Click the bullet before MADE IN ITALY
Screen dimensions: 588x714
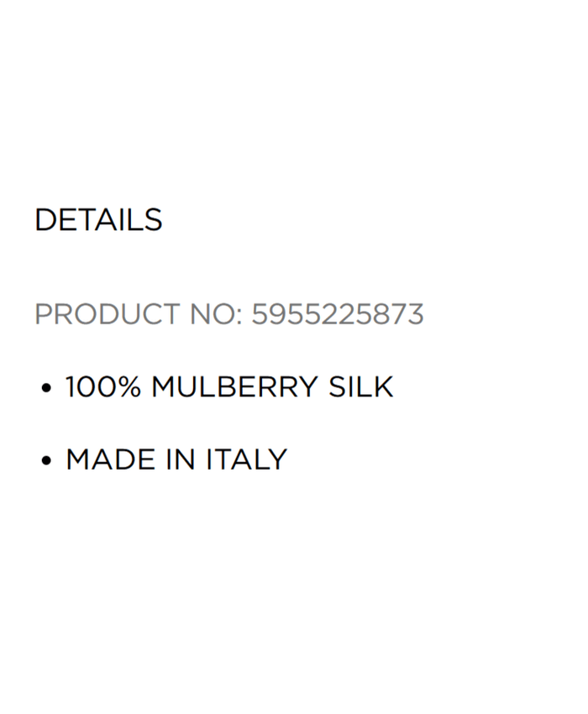pyautogui.click(x=47, y=461)
